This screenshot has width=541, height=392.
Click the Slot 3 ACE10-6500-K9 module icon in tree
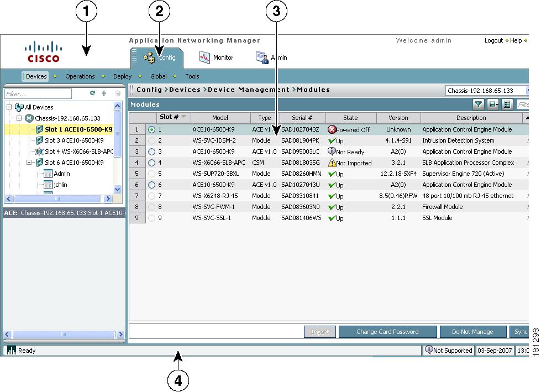tap(39, 140)
